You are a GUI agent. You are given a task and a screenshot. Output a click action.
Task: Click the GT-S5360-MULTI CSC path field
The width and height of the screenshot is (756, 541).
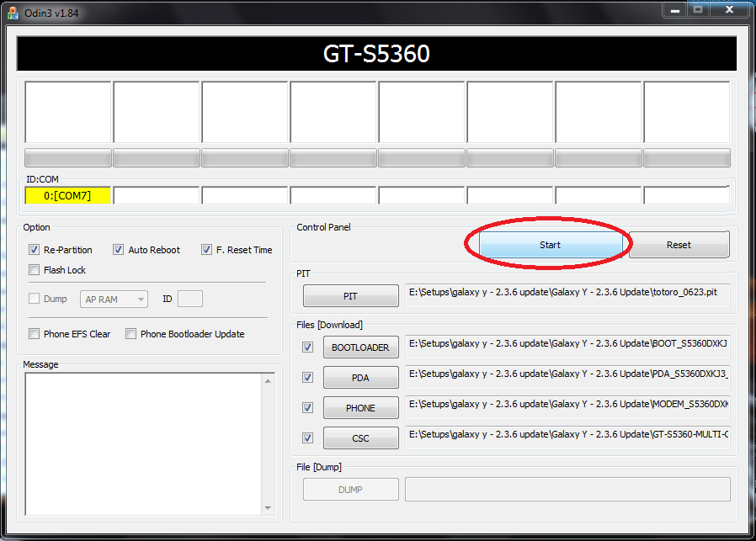(x=567, y=438)
